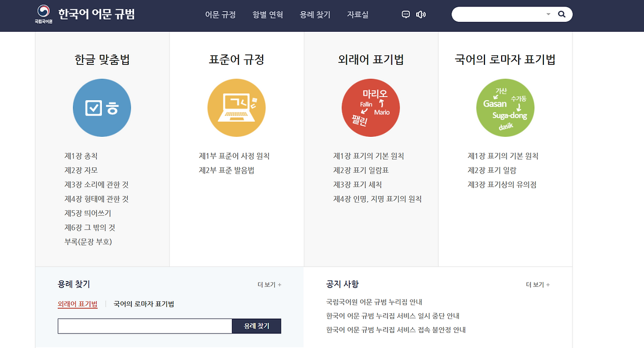Click the red 외래어 표기법 Mario icon
644x348 pixels.
click(x=371, y=108)
